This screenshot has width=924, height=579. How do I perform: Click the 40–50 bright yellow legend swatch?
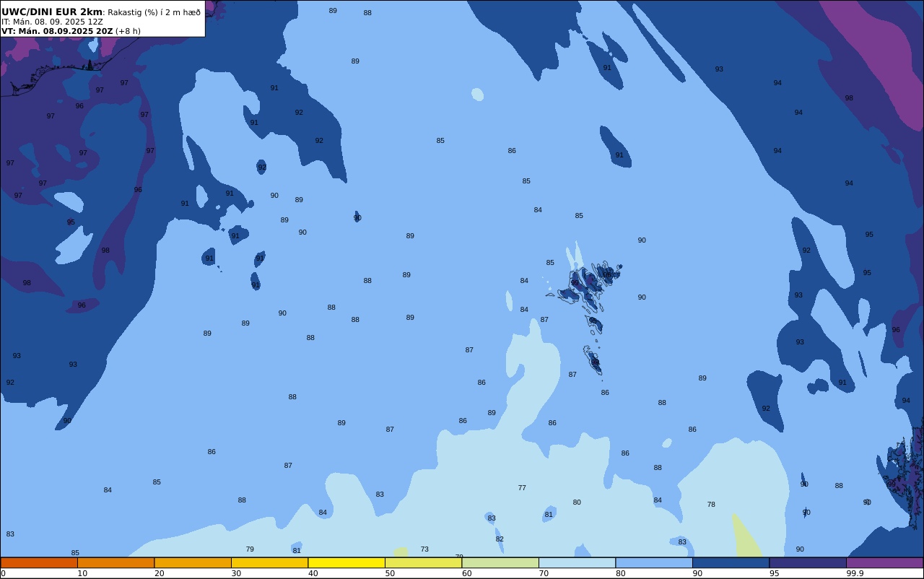pyautogui.click(x=346, y=562)
